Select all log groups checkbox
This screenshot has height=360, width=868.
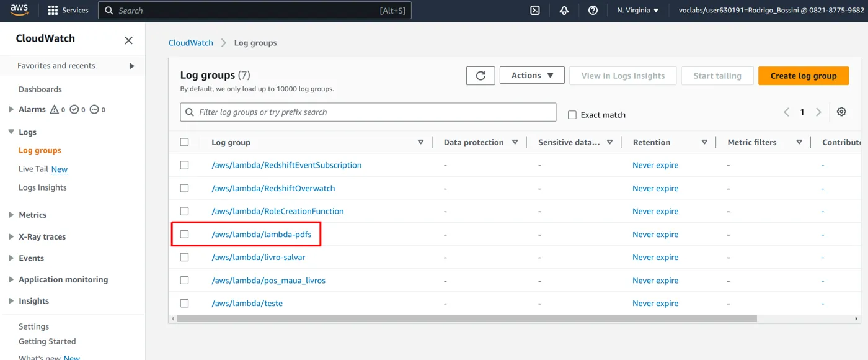pyautogui.click(x=184, y=142)
